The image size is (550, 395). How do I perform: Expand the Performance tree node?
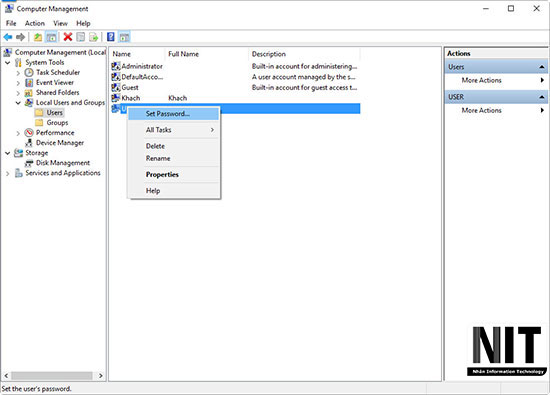click(18, 133)
